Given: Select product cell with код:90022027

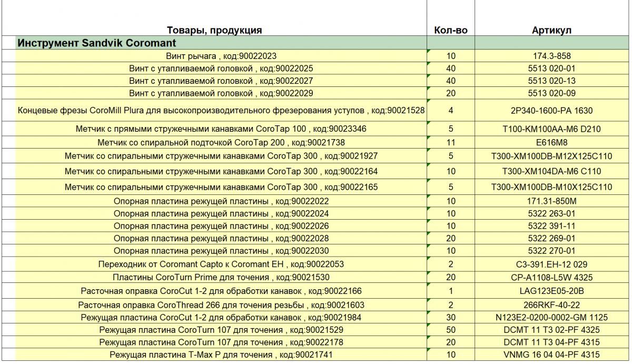Looking at the screenshot, I should [221, 81].
